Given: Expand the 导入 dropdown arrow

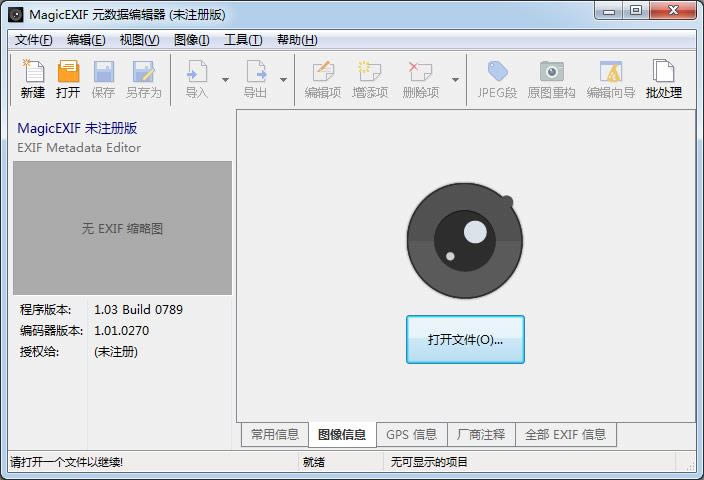Looking at the screenshot, I should [225, 79].
